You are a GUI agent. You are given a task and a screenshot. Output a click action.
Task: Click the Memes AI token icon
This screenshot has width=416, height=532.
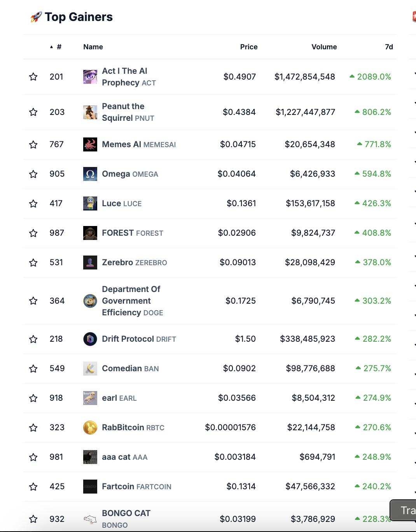click(x=90, y=144)
